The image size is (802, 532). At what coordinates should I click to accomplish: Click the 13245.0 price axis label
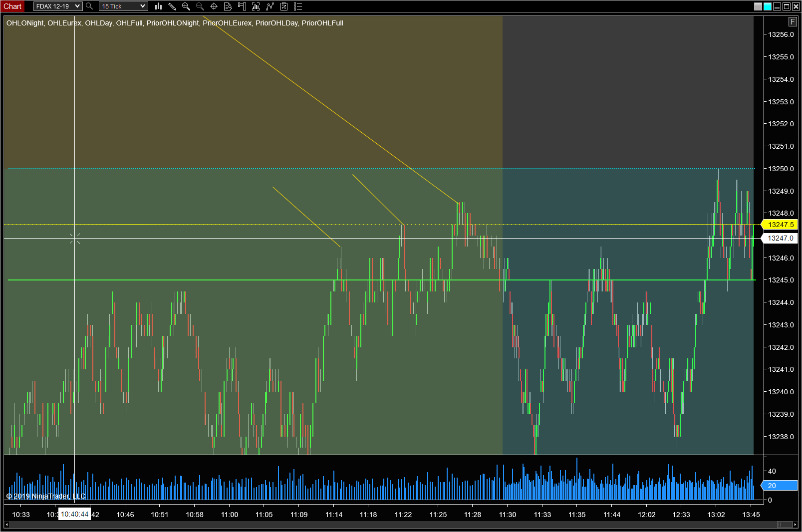coord(781,280)
